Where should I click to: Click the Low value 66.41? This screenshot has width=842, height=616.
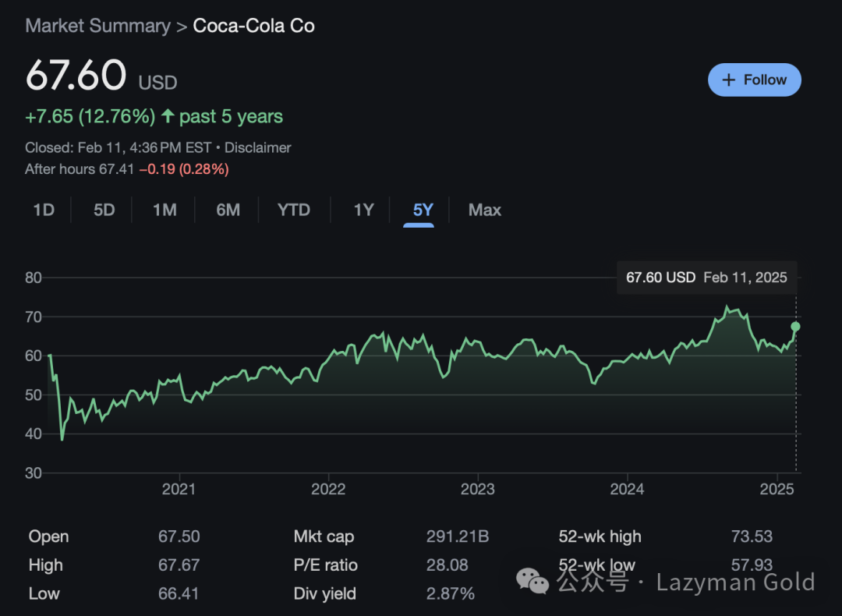[x=179, y=593]
